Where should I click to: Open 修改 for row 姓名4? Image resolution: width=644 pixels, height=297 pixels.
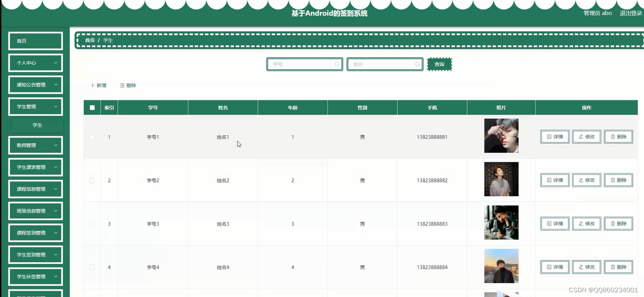tap(587, 267)
